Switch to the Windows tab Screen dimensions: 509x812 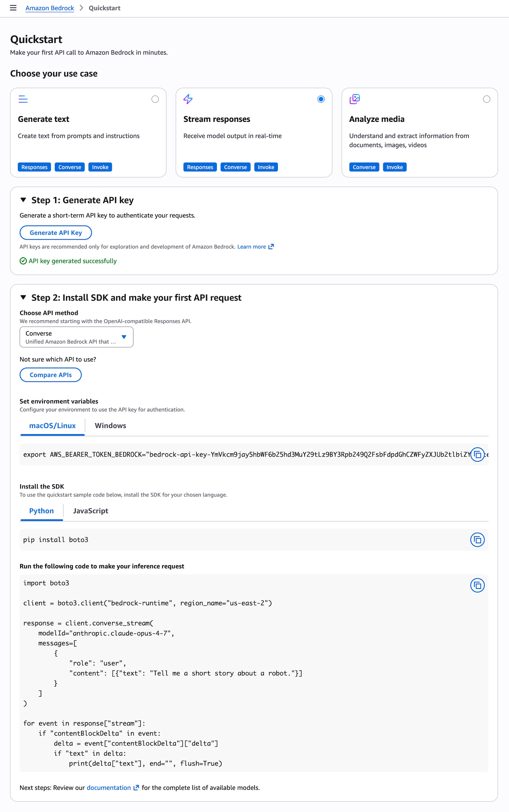pyautogui.click(x=110, y=425)
